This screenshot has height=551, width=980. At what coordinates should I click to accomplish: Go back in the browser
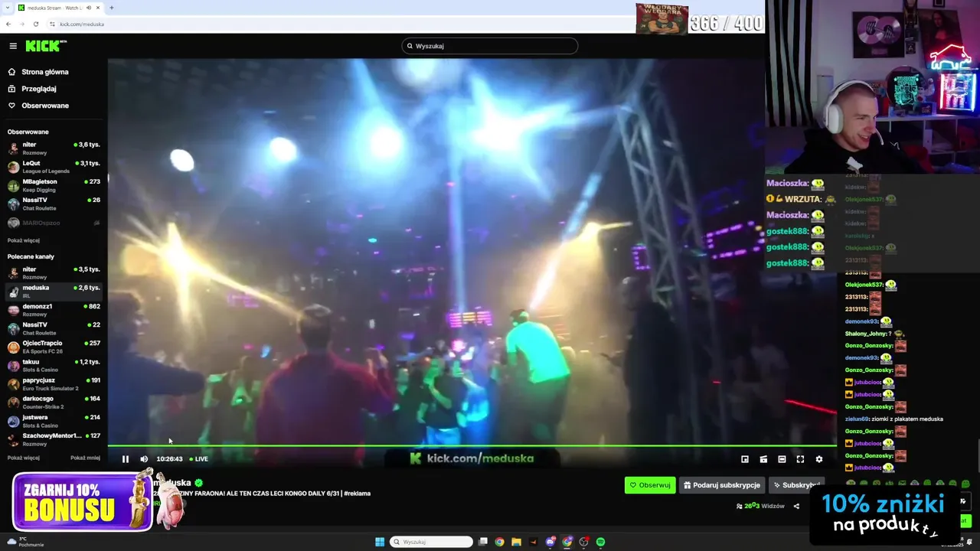click(8, 24)
